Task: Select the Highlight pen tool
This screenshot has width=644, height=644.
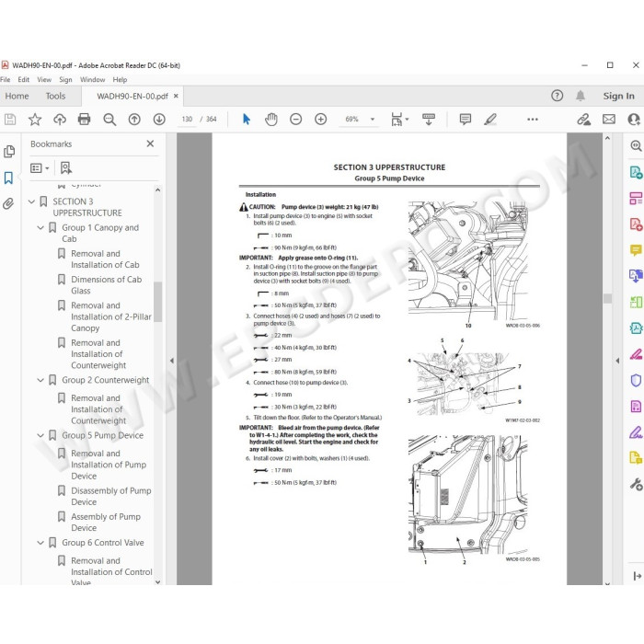Action: (490, 120)
